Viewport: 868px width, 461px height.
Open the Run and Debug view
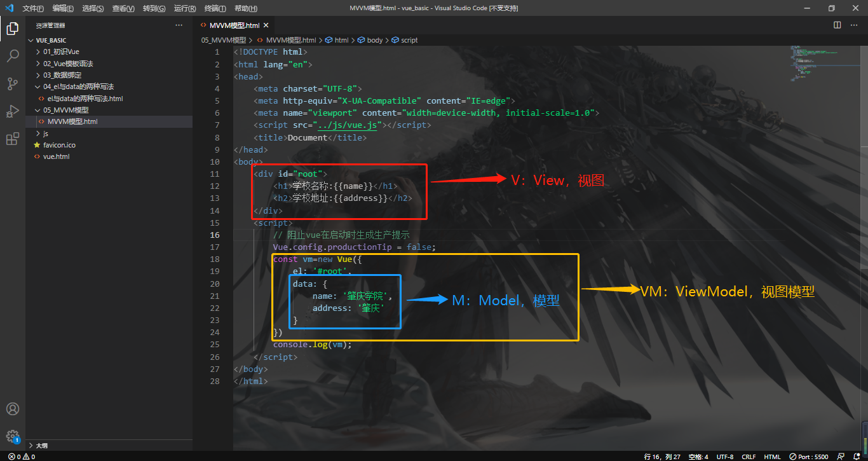(12, 111)
